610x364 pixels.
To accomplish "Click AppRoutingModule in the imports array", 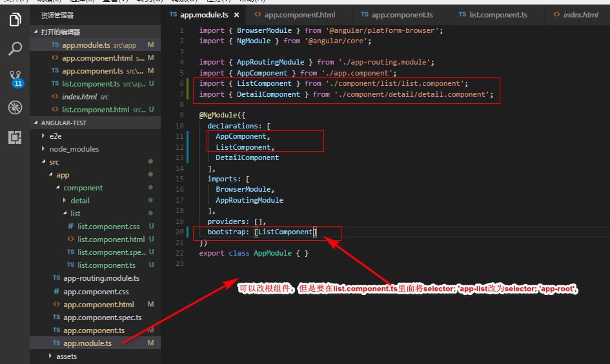I will tap(249, 200).
